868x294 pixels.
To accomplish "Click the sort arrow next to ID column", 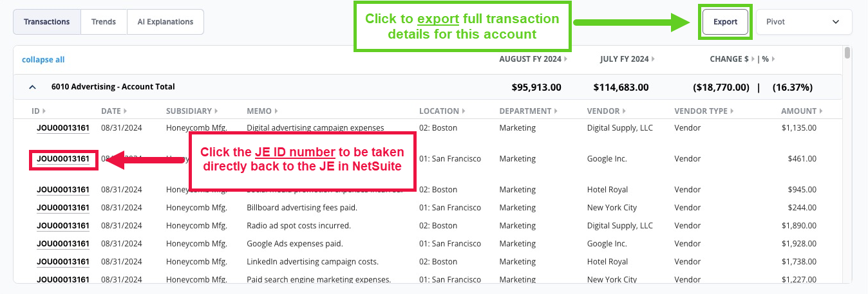I will coord(44,111).
